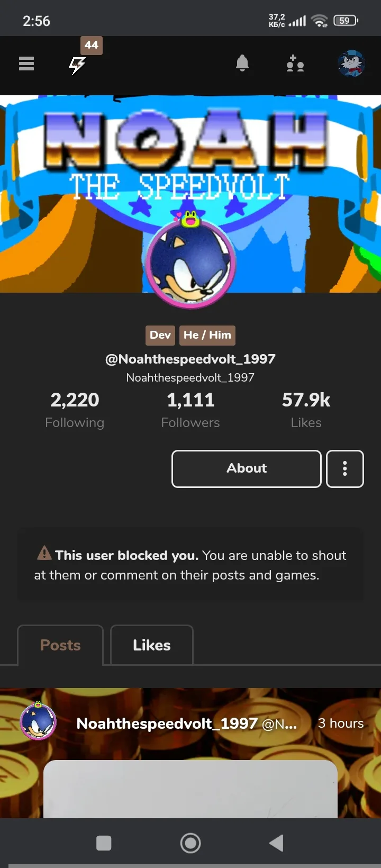The image size is (381, 868).
Task: Click the About button
Action: [x=246, y=468]
